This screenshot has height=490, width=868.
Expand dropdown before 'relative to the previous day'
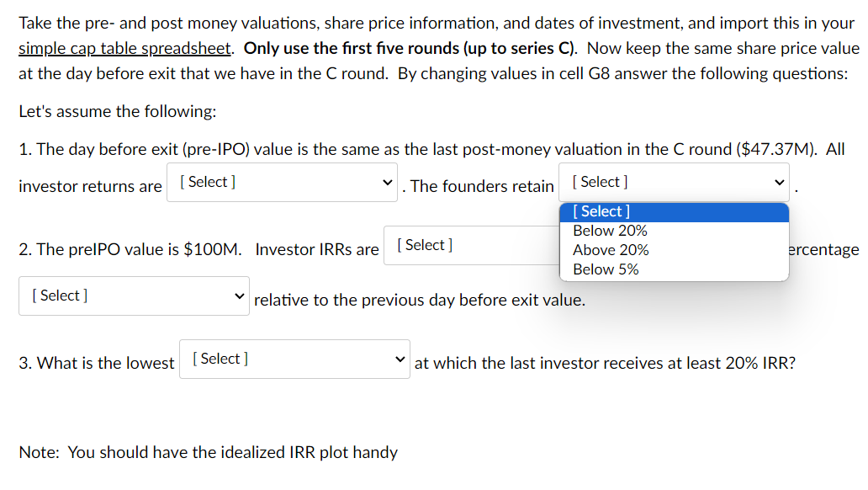click(x=134, y=296)
